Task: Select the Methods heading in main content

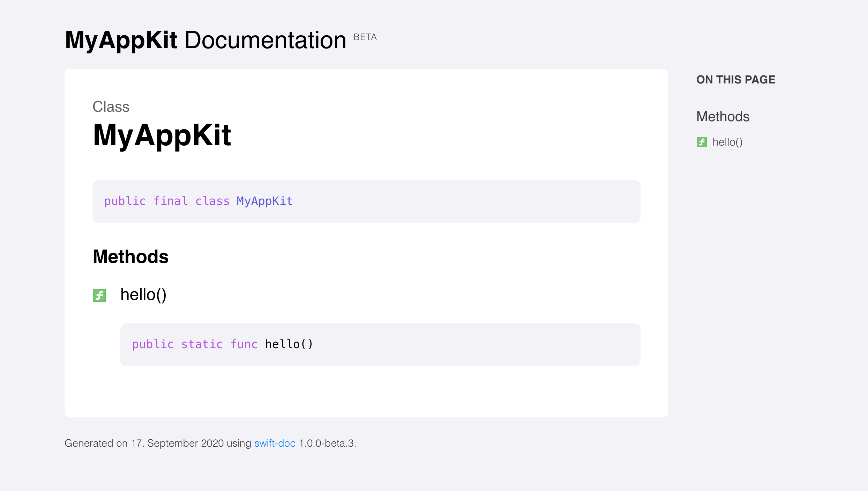Action: 130,257
